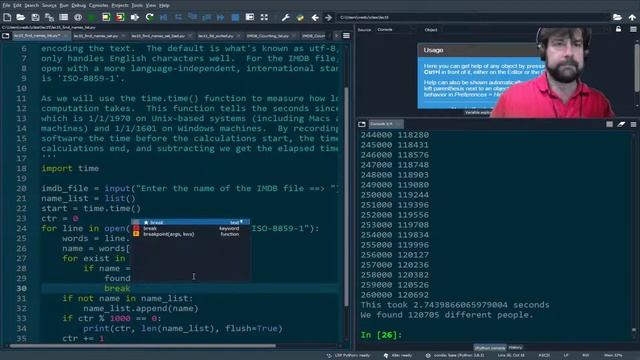The width and height of the screenshot is (640, 360).
Task: Open the editor pane options hamburger menu
Action: point(346,36)
